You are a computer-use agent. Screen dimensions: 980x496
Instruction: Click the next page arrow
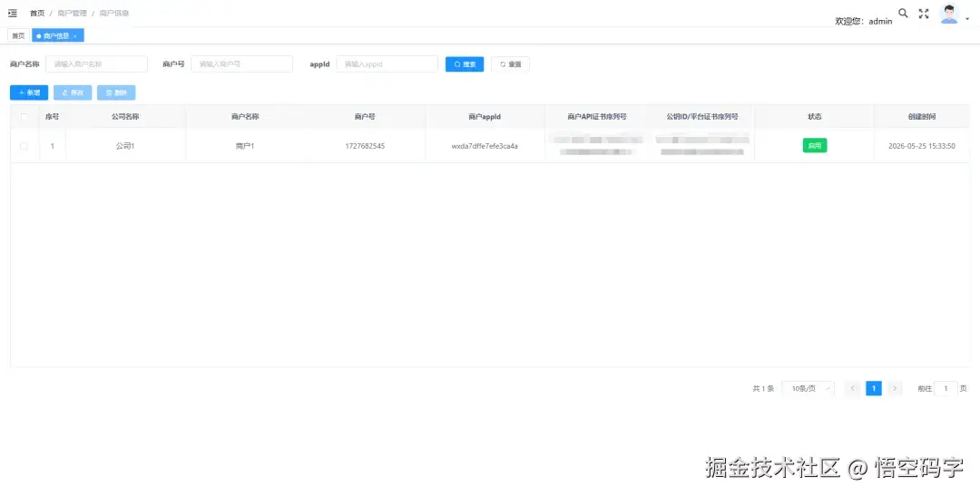(x=895, y=389)
